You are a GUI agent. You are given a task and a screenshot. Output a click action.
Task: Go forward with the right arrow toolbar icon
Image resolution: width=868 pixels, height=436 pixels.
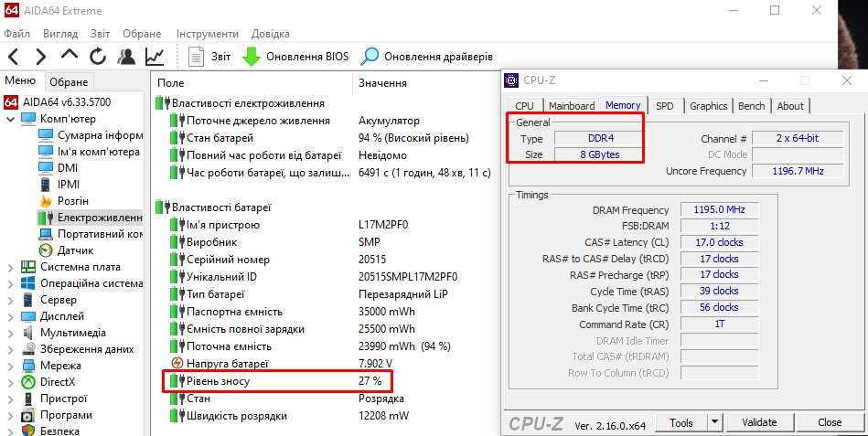[x=40, y=57]
